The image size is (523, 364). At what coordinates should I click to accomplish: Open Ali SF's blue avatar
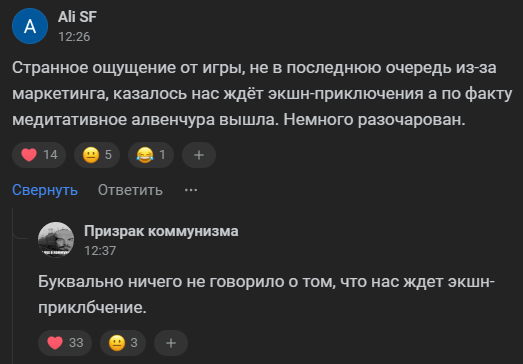(x=30, y=26)
